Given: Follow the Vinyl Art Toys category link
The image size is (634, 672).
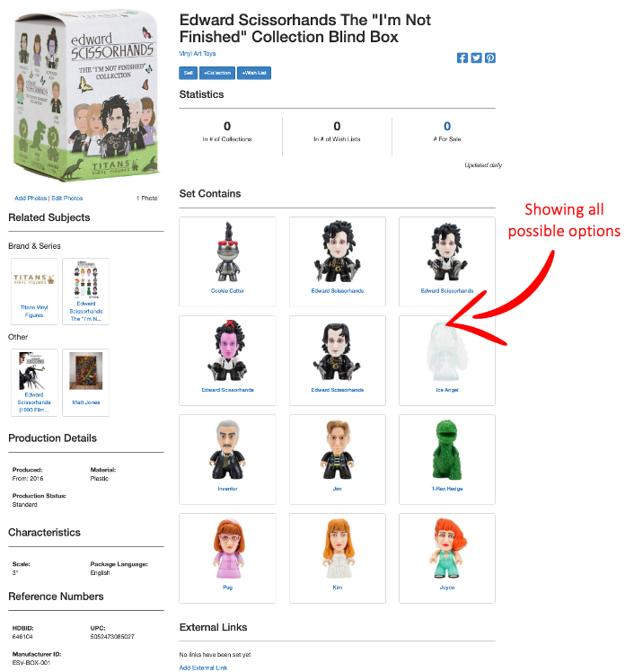Looking at the screenshot, I should [x=198, y=54].
